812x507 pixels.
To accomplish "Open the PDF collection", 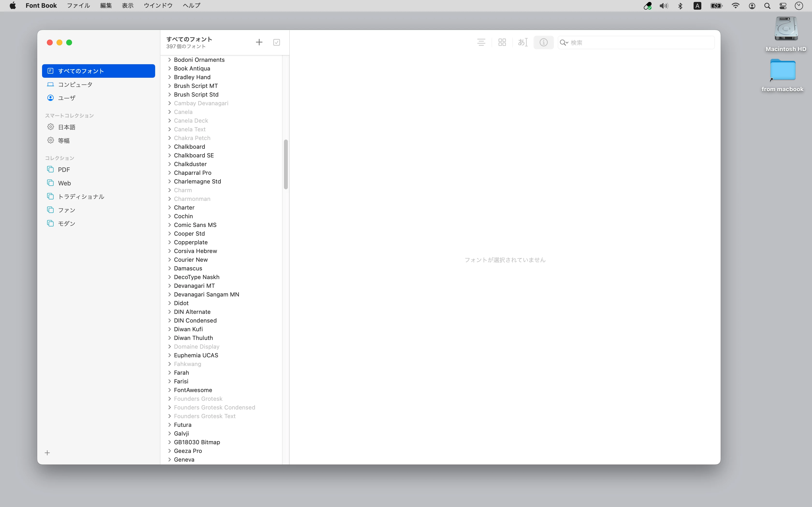I will pyautogui.click(x=64, y=170).
